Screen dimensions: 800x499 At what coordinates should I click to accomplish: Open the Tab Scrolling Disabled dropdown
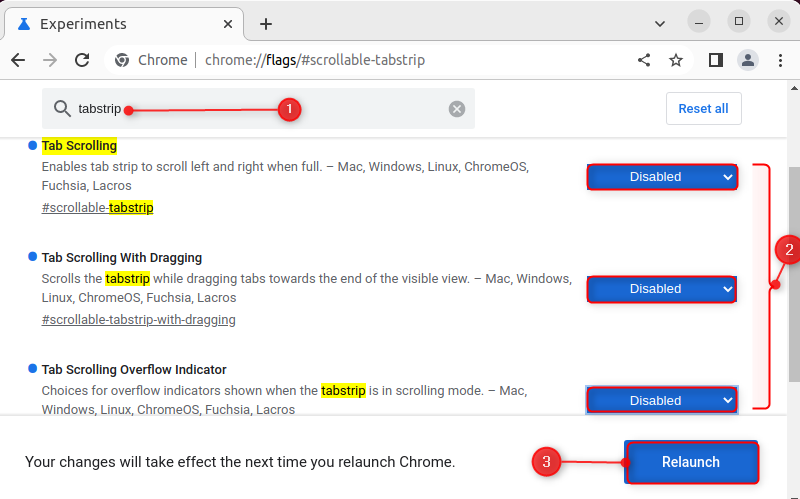tap(662, 177)
